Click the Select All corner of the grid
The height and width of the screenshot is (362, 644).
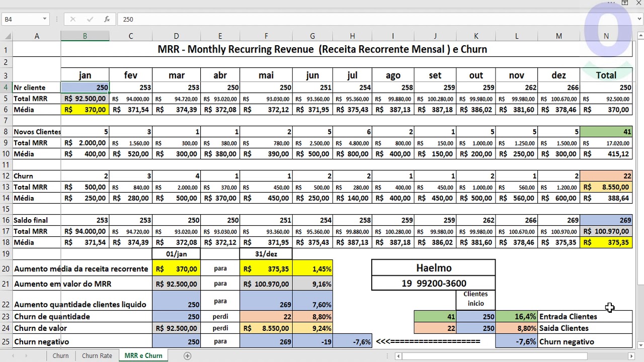pos(6,36)
